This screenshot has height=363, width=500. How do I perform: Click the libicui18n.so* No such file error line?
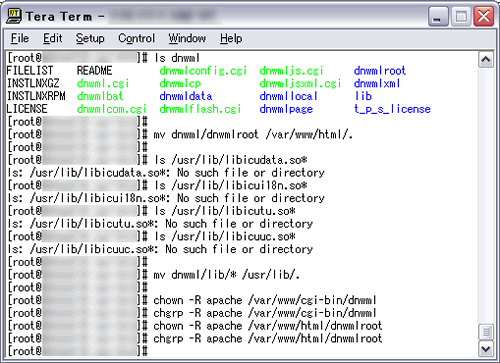coord(166,198)
